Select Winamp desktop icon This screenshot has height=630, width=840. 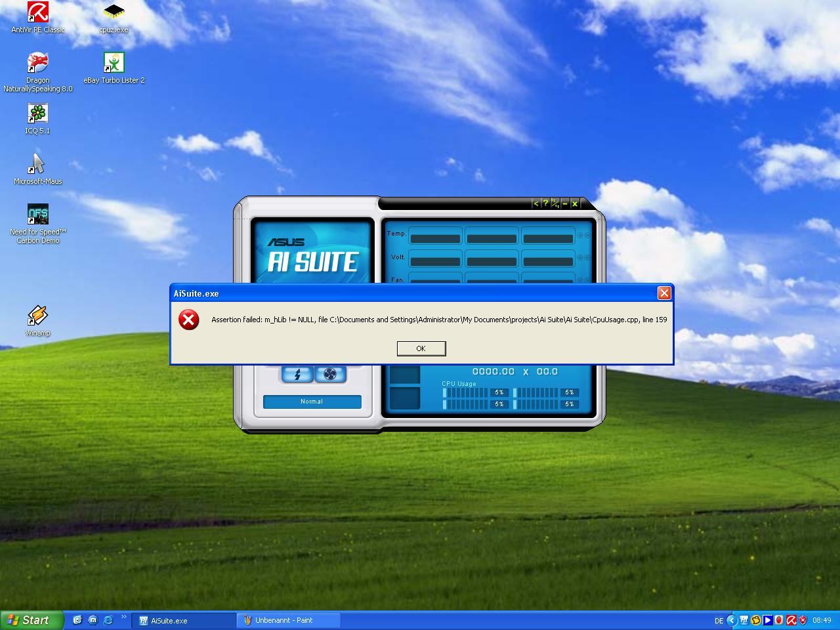pyautogui.click(x=38, y=321)
